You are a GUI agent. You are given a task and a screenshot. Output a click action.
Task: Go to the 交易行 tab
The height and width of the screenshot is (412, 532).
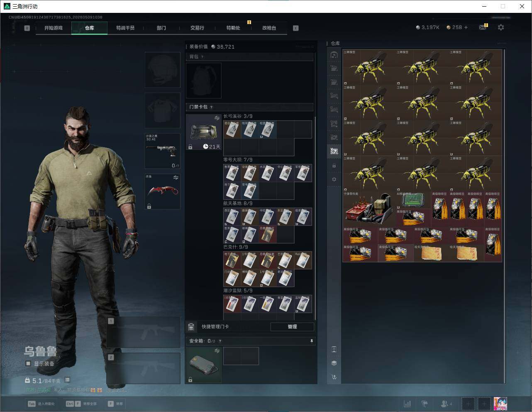pyautogui.click(x=197, y=28)
